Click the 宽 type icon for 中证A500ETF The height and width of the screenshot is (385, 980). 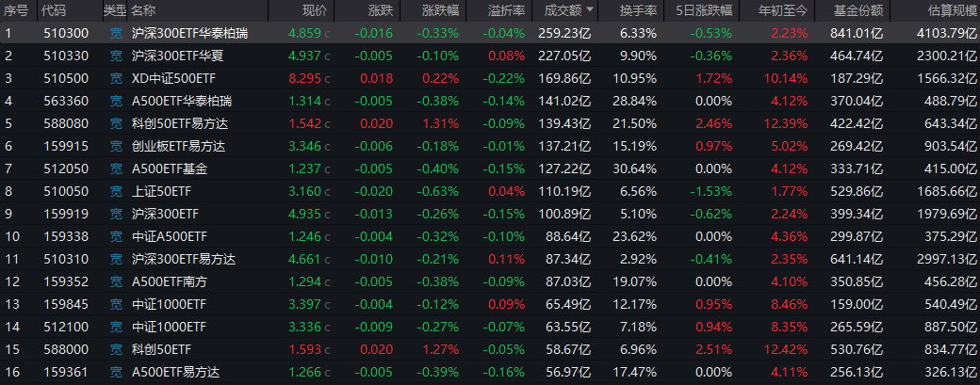[115, 236]
